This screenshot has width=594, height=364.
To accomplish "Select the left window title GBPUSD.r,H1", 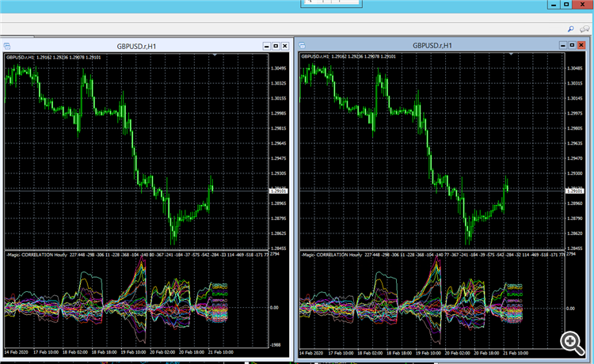I will (136, 47).
